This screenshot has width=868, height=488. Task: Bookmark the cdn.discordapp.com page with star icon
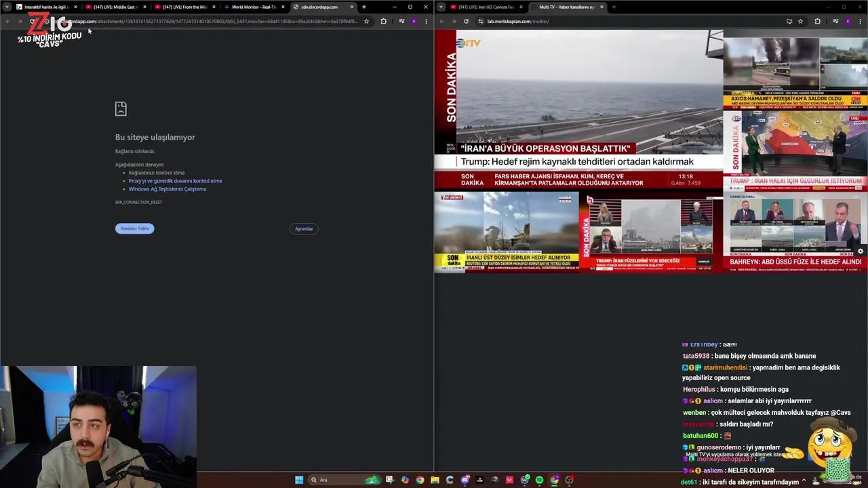click(x=366, y=21)
